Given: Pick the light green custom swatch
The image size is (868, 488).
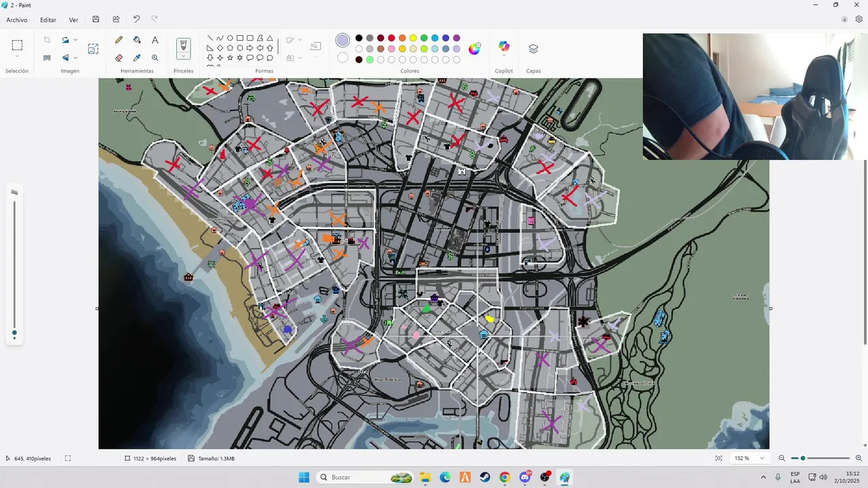Looking at the screenshot, I should click(370, 60).
